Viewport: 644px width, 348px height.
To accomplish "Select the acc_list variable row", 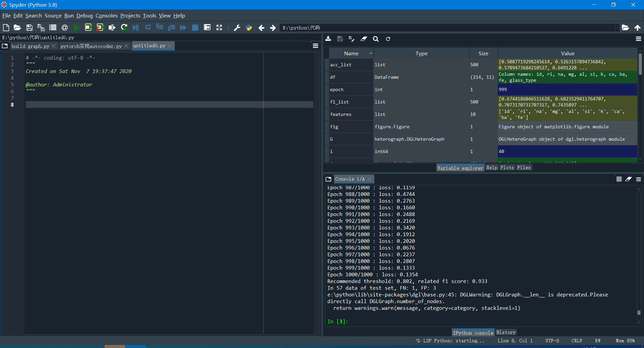I will (483, 65).
